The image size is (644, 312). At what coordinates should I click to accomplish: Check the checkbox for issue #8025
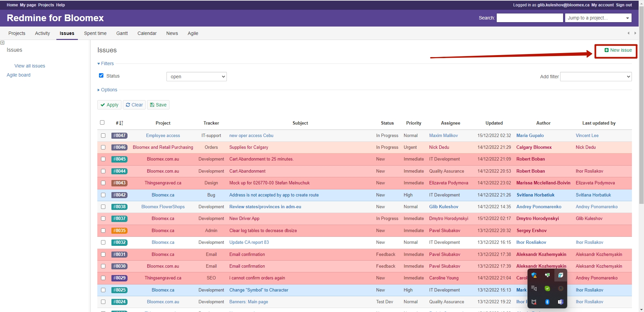tap(103, 290)
